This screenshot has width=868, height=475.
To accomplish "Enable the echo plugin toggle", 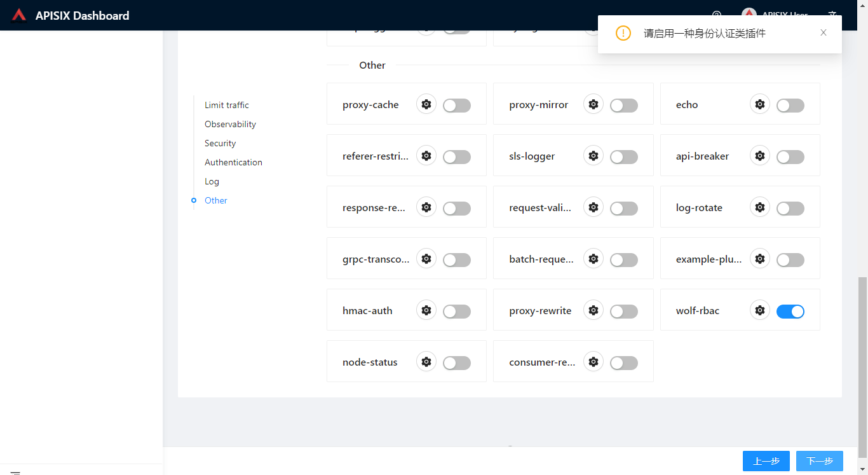I will pyautogui.click(x=790, y=104).
